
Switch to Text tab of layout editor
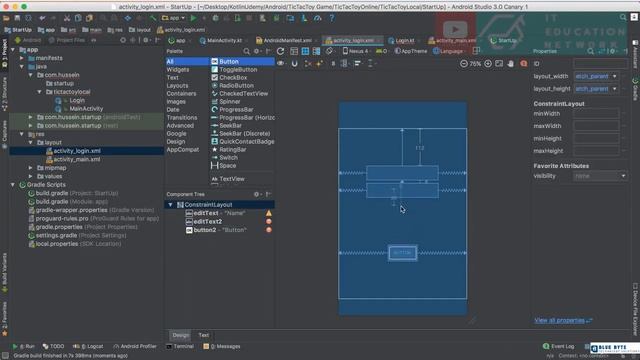click(x=204, y=336)
